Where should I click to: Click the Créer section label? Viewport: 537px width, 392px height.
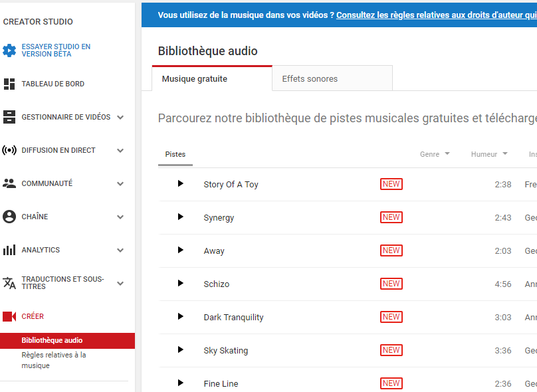pos(33,316)
